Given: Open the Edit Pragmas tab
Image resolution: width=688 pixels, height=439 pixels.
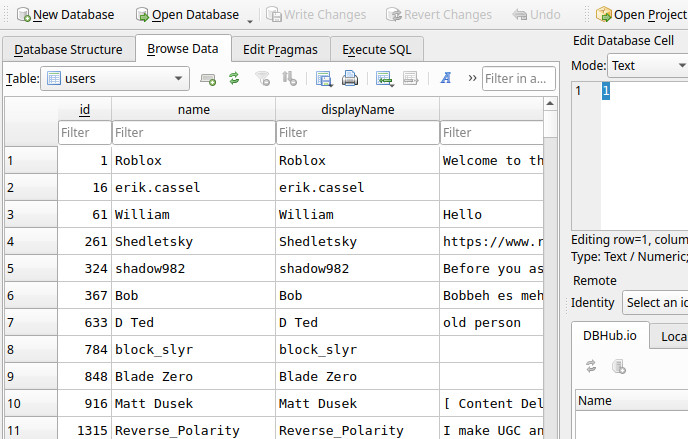Looking at the screenshot, I should 280,50.
